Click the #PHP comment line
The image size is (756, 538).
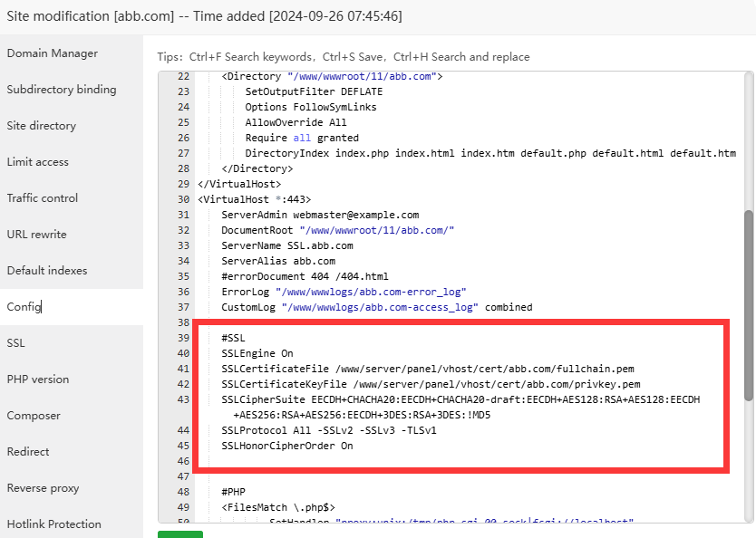pos(233,492)
